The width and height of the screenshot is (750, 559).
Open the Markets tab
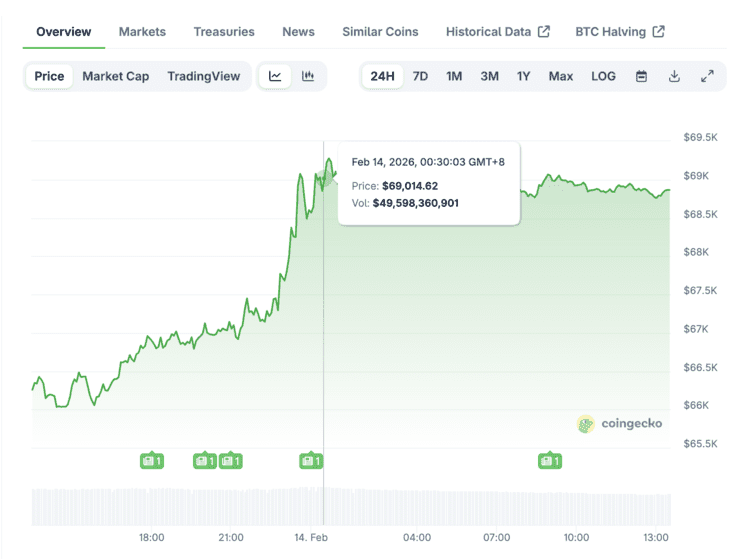142,32
